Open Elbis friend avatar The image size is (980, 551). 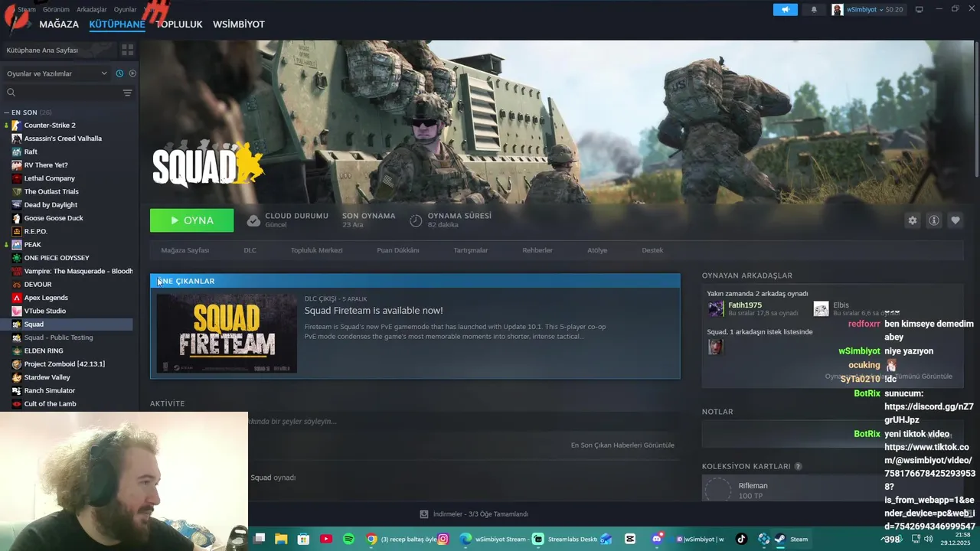point(821,309)
